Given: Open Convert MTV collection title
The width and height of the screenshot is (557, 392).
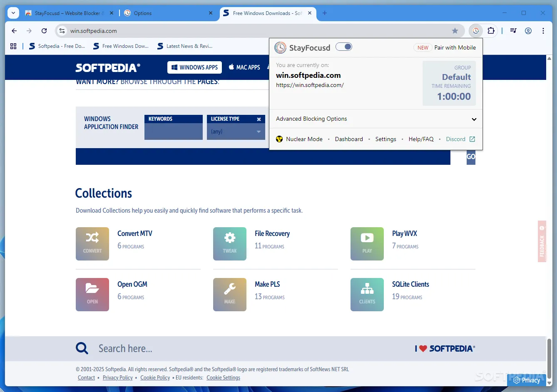Looking at the screenshot, I should [135, 233].
